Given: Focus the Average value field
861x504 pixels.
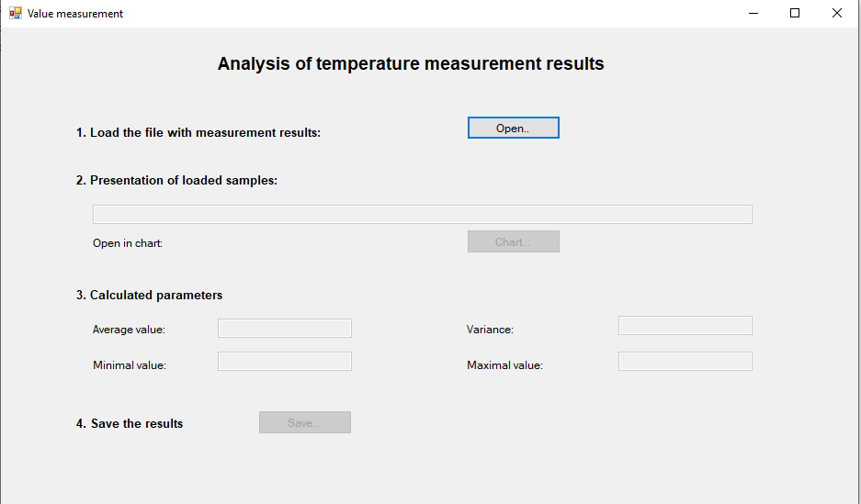Looking at the screenshot, I should [x=285, y=329].
